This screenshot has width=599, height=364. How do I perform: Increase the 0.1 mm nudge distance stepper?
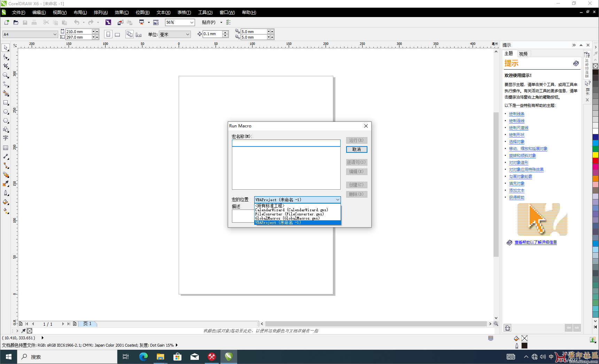[225, 32]
